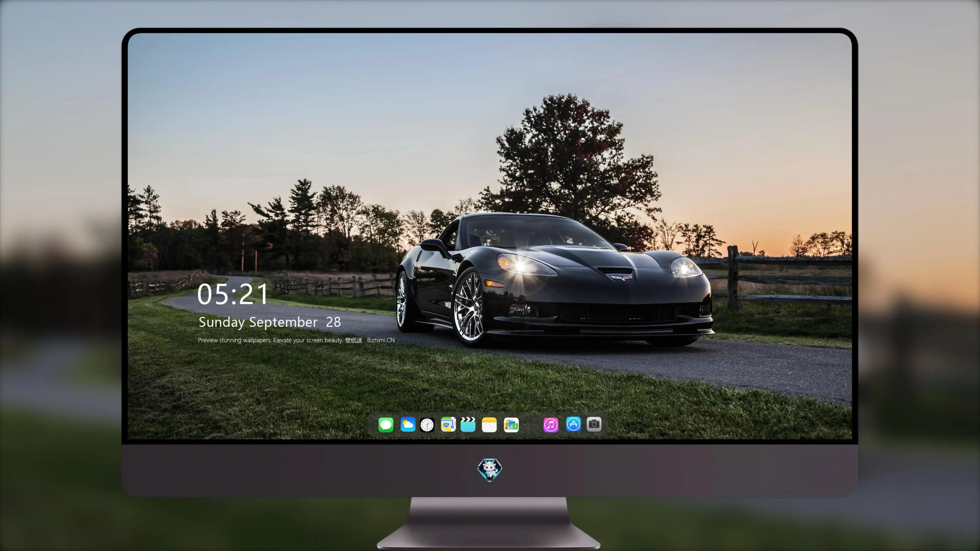The width and height of the screenshot is (980, 551).
Task: Launch the Weather app from the dock
Action: 408,424
